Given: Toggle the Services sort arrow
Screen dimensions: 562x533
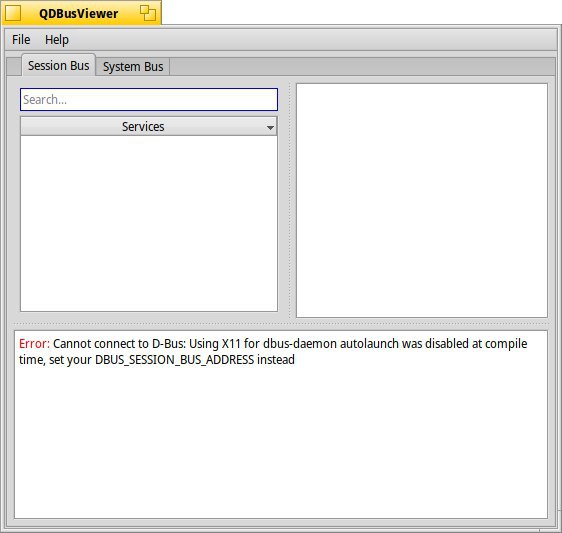Looking at the screenshot, I should pos(270,127).
